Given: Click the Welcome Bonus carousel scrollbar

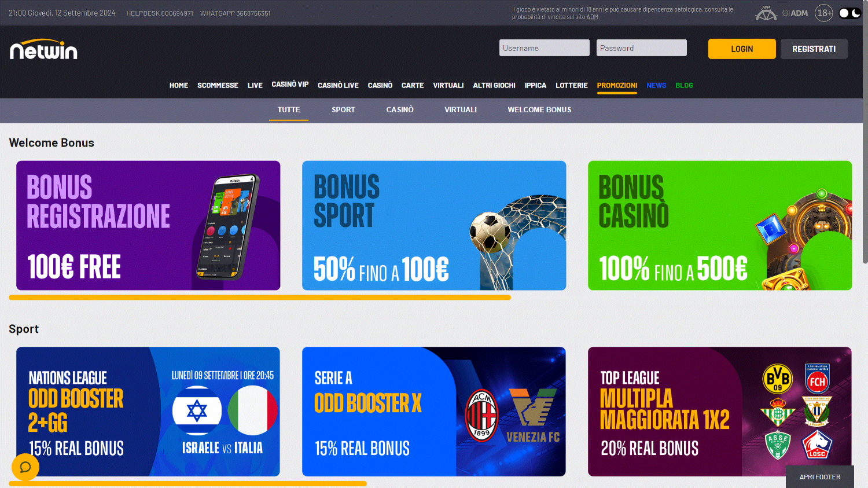Looking at the screenshot, I should (260, 298).
